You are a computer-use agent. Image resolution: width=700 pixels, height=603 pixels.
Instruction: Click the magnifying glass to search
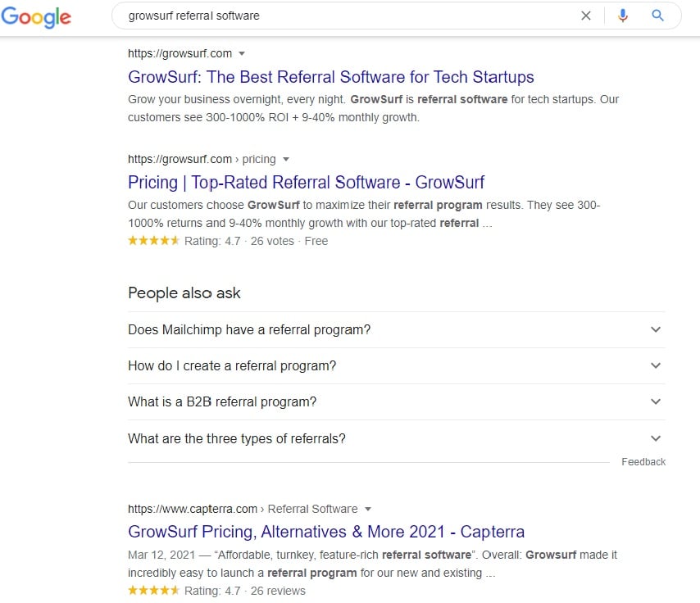[658, 16]
